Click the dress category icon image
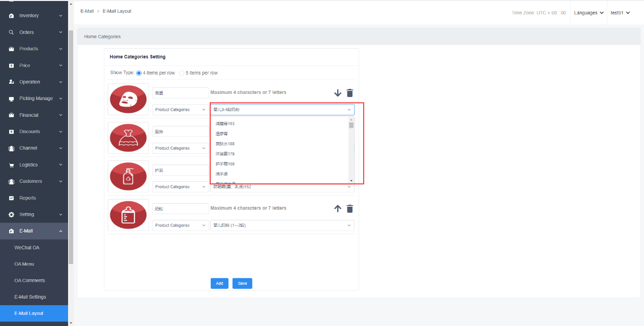Viewport: 644px width, 326px height. click(128, 138)
